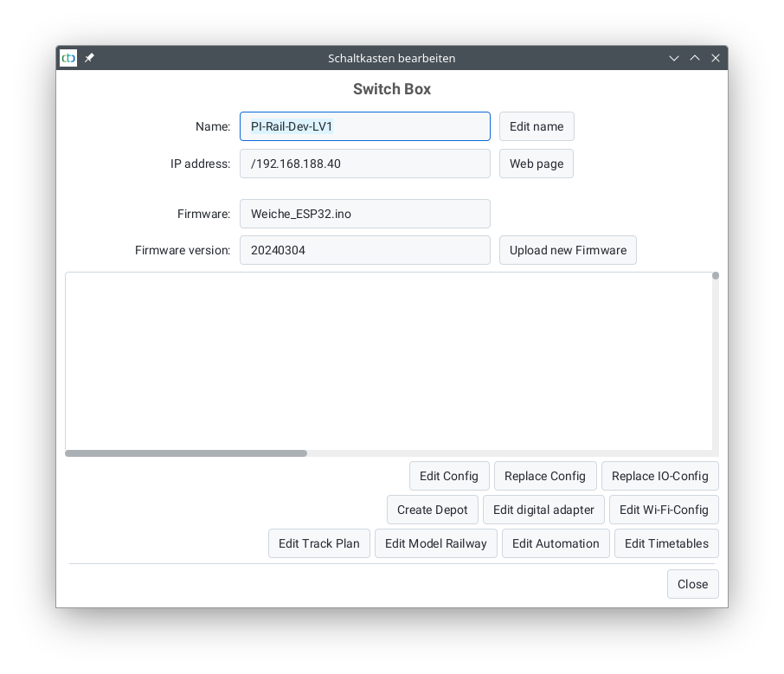Screen dimensions: 784x674
Task: Toggle the pin icon in the titlebar
Action: pyautogui.click(x=89, y=58)
